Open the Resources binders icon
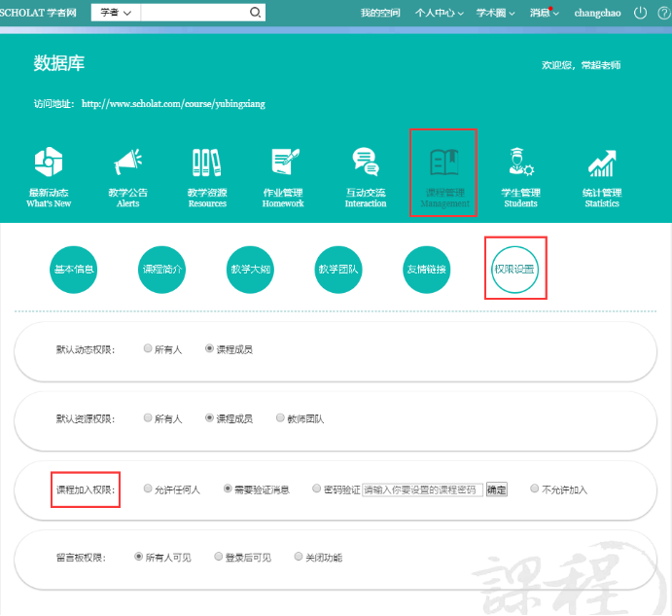Screen dimensions: 672x616 click(207, 163)
